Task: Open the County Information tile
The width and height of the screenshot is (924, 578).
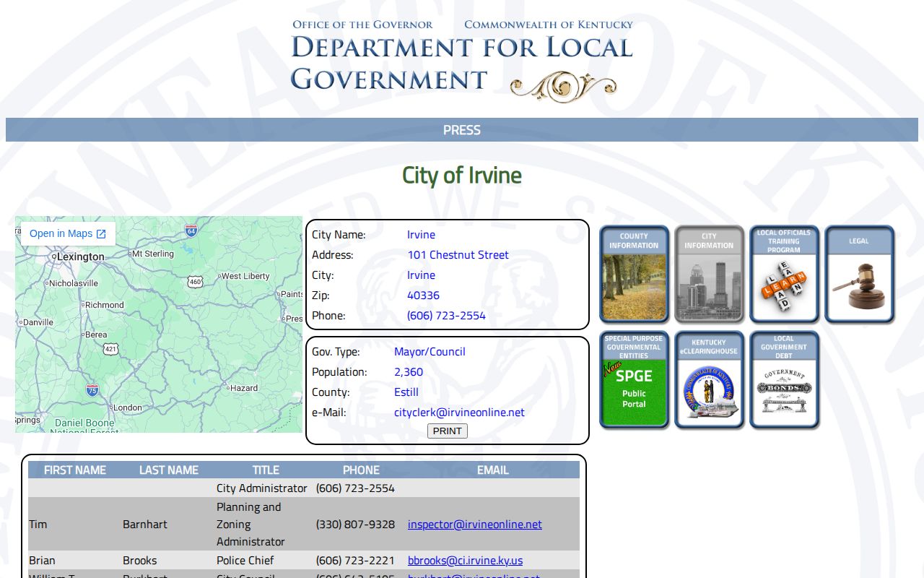Action: tap(634, 274)
